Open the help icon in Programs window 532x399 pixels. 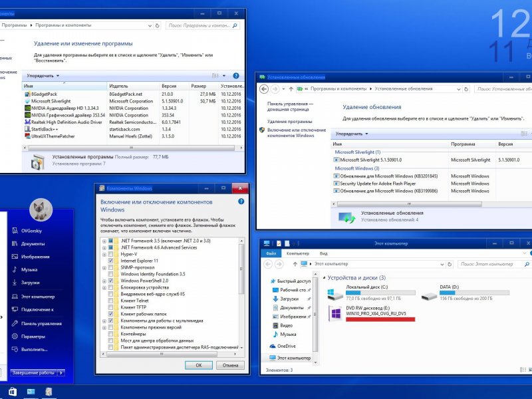click(x=236, y=76)
